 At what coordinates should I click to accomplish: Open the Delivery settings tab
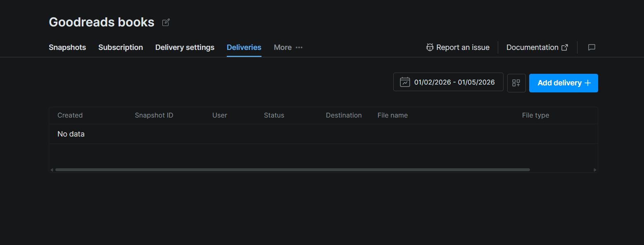pos(185,47)
